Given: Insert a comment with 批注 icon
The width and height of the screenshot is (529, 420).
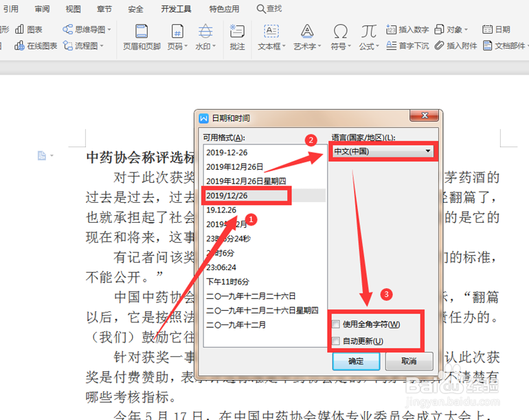Looking at the screenshot, I should click(x=237, y=37).
